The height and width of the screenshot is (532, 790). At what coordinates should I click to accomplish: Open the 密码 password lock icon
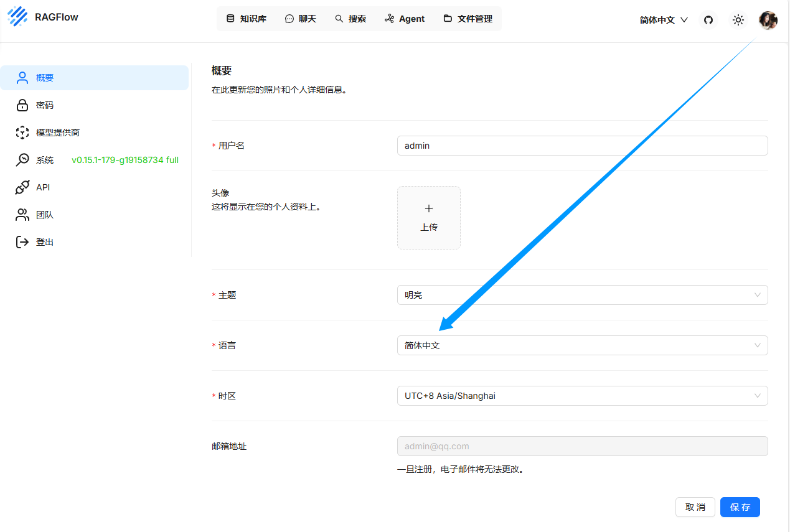(22, 105)
